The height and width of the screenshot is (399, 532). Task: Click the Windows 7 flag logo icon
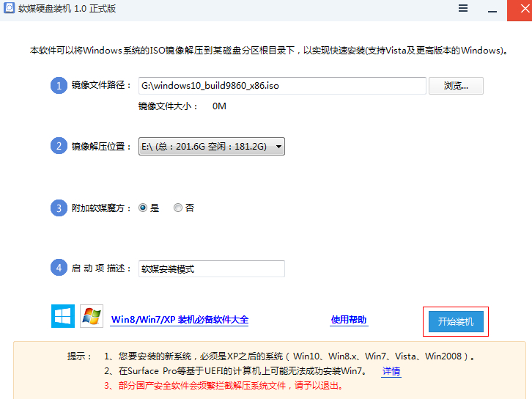point(92,316)
